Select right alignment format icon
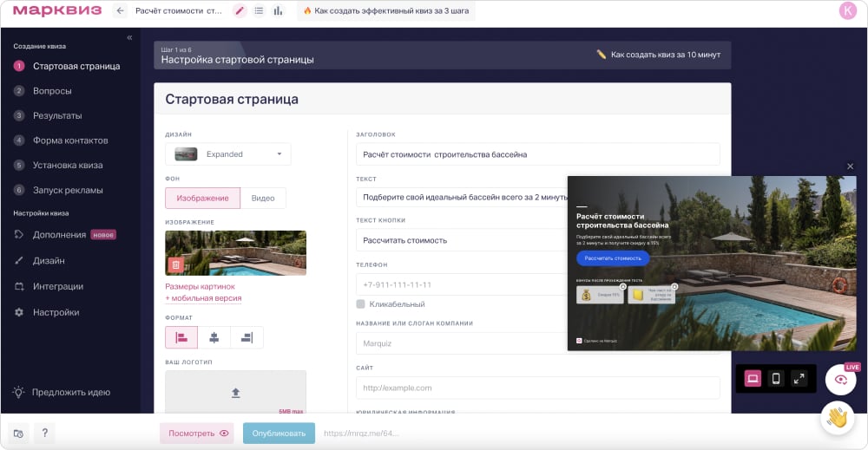This screenshot has width=868, height=450. [247, 337]
